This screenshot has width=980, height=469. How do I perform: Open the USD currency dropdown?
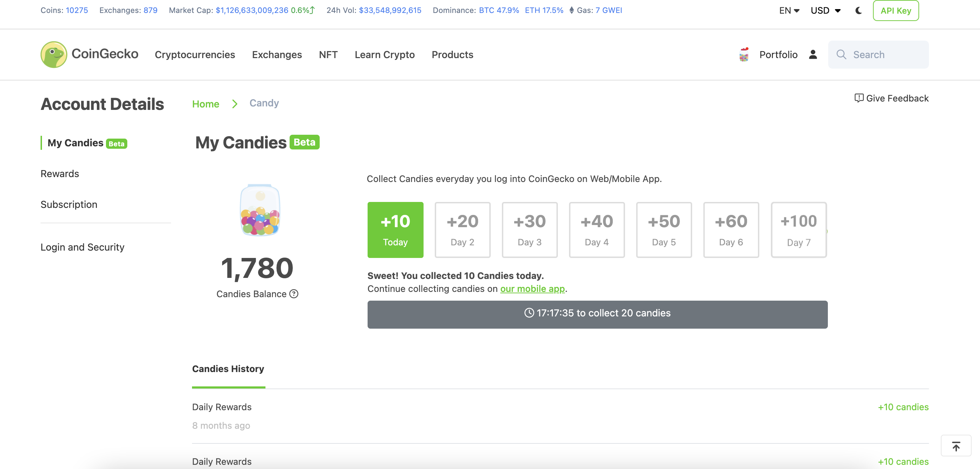pyautogui.click(x=825, y=10)
